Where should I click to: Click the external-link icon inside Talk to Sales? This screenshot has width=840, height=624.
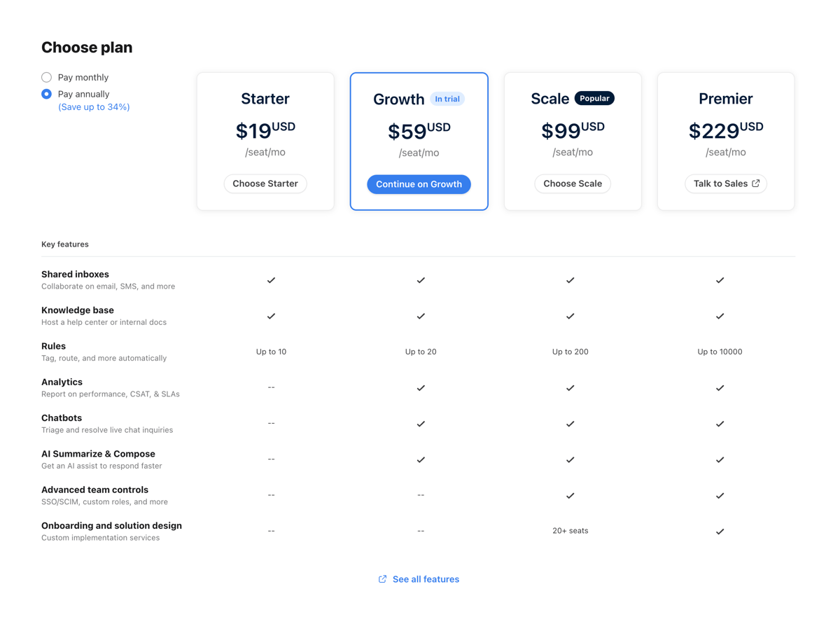point(757,183)
